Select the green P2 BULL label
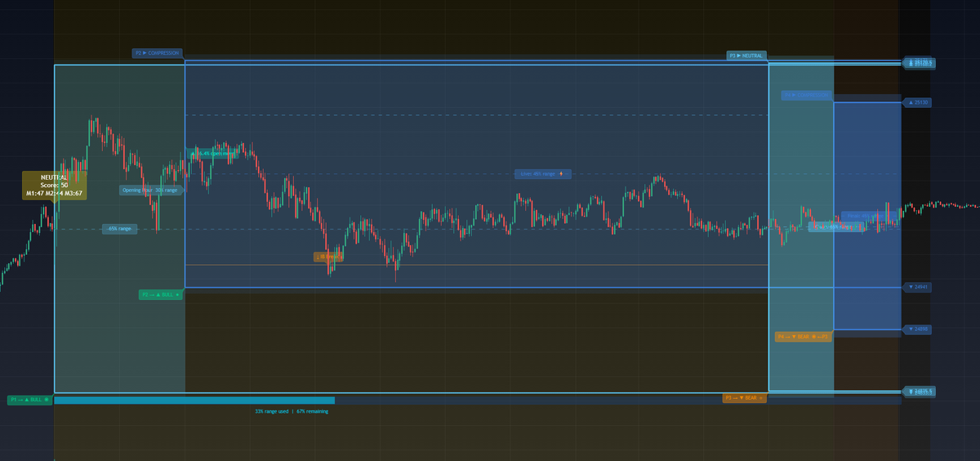980x461 pixels. click(x=160, y=294)
